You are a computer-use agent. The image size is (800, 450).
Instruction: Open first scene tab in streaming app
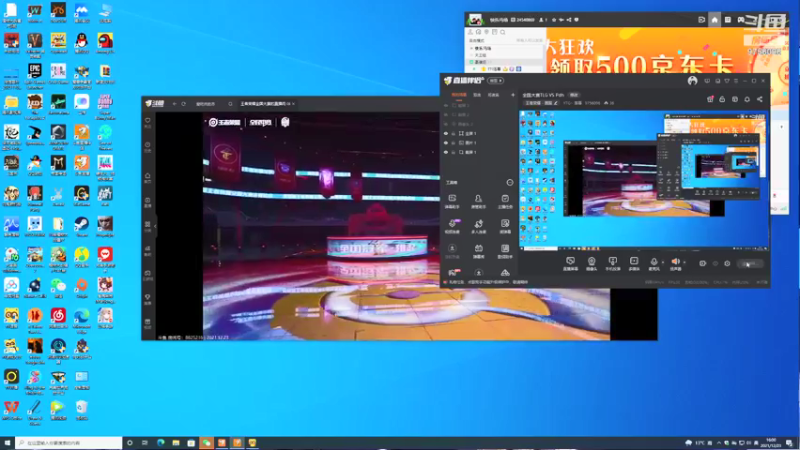[x=459, y=95]
